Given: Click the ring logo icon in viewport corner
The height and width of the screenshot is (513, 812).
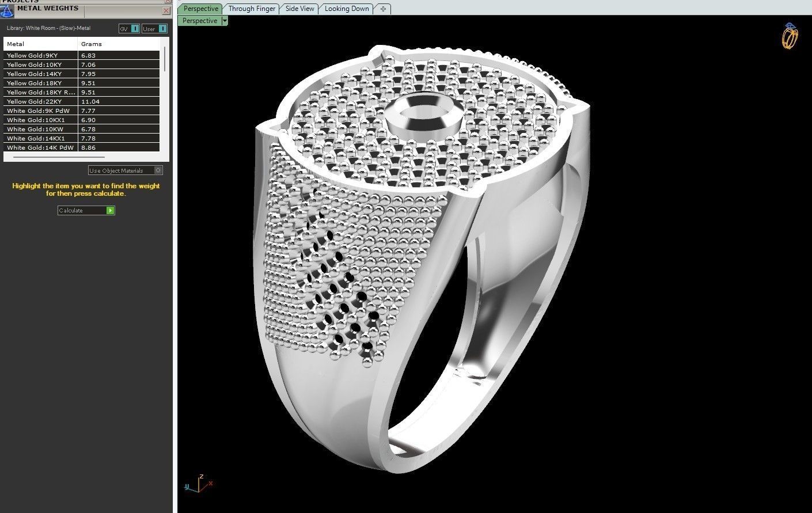Looking at the screenshot, I should tap(790, 36).
